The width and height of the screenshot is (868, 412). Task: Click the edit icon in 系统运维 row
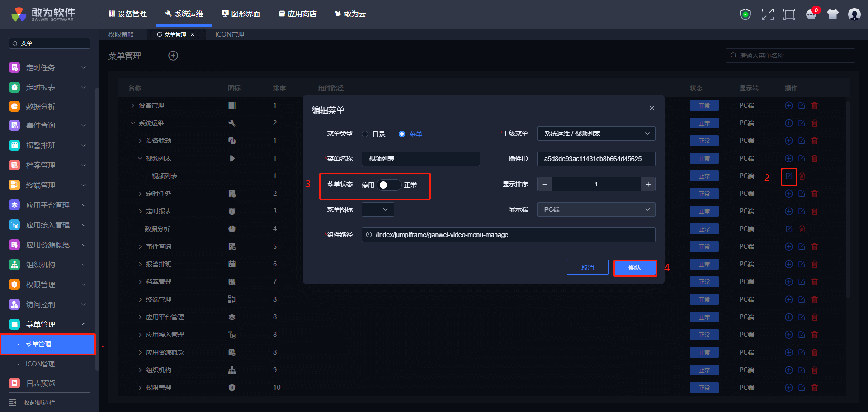[802, 123]
